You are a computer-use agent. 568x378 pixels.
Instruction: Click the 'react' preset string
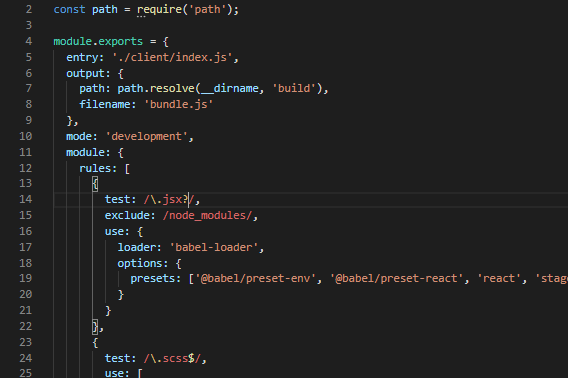click(498, 278)
